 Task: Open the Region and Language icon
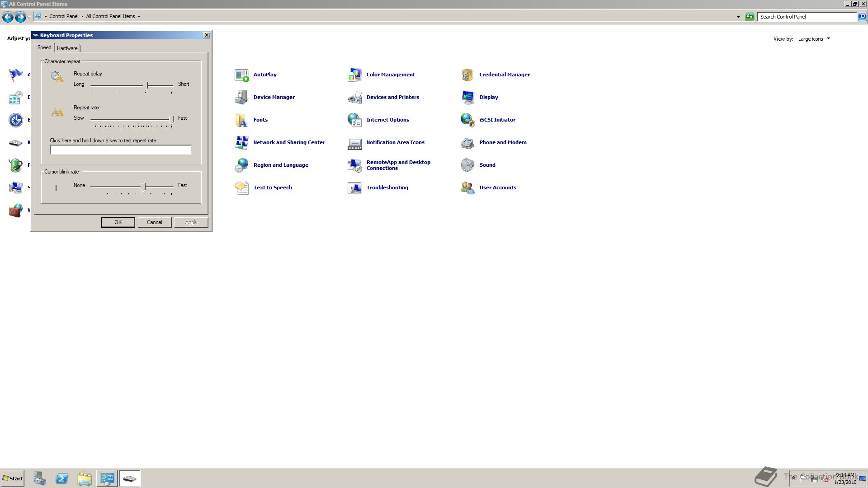[242, 165]
